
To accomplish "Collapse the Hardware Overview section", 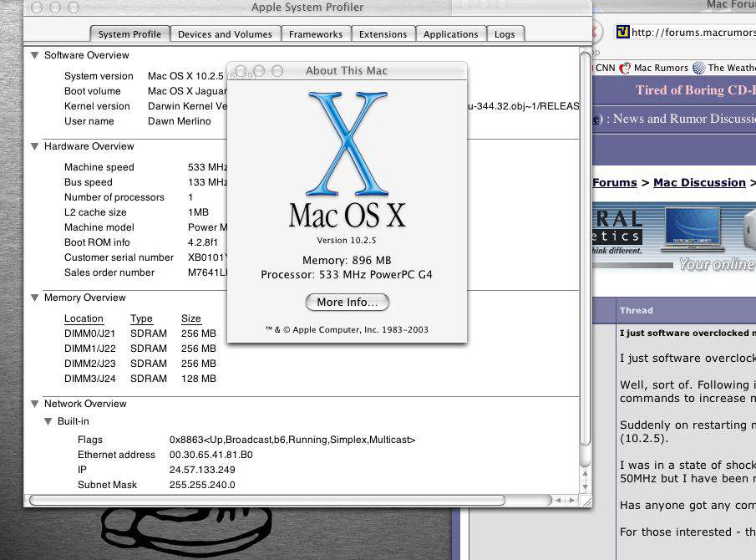I will point(35,146).
